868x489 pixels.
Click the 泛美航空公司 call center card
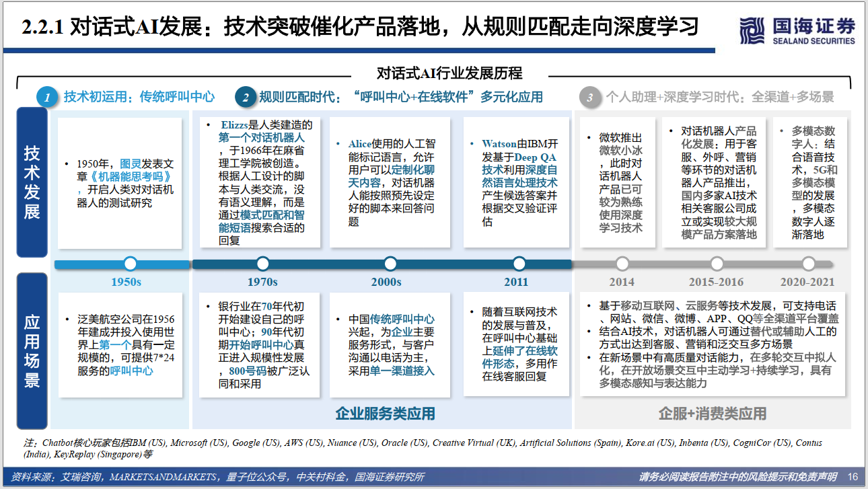click(x=120, y=344)
